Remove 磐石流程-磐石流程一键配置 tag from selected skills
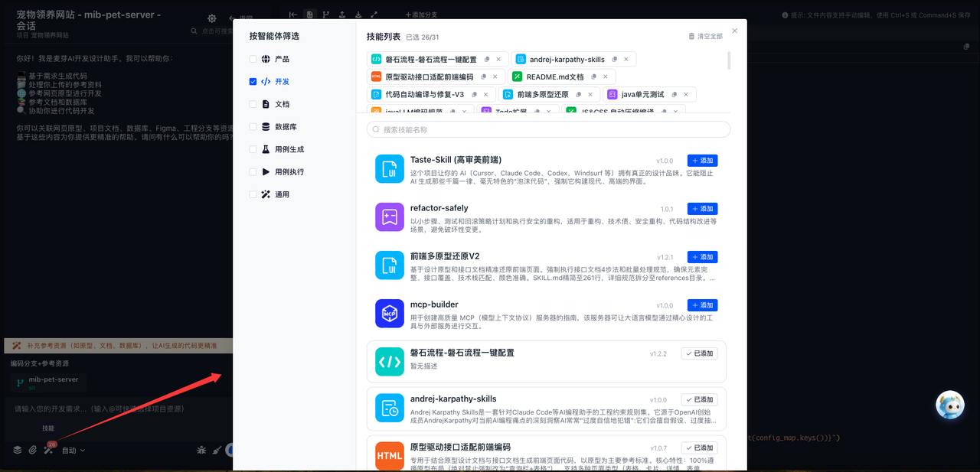The width and height of the screenshot is (980, 472). (x=498, y=59)
